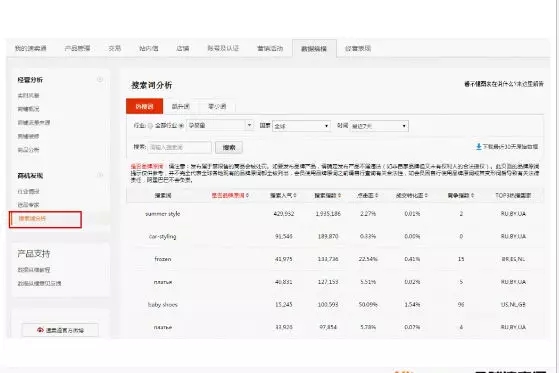This screenshot has width=559, height=373.
Task: Sort by the 搜索指数 column arrows
Action: (339, 195)
